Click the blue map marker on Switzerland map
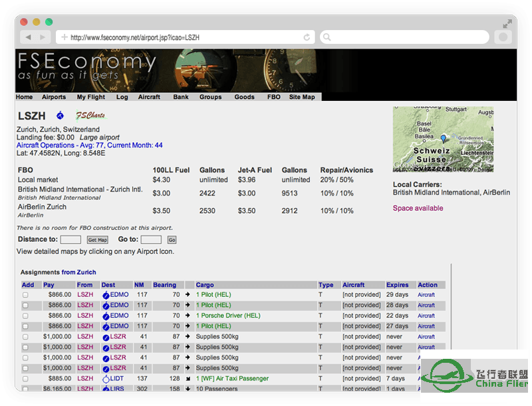 click(444, 139)
